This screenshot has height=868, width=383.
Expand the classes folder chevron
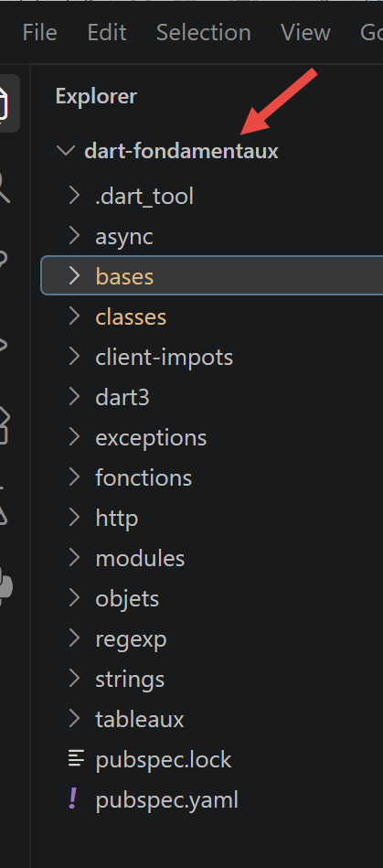click(74, 316)
